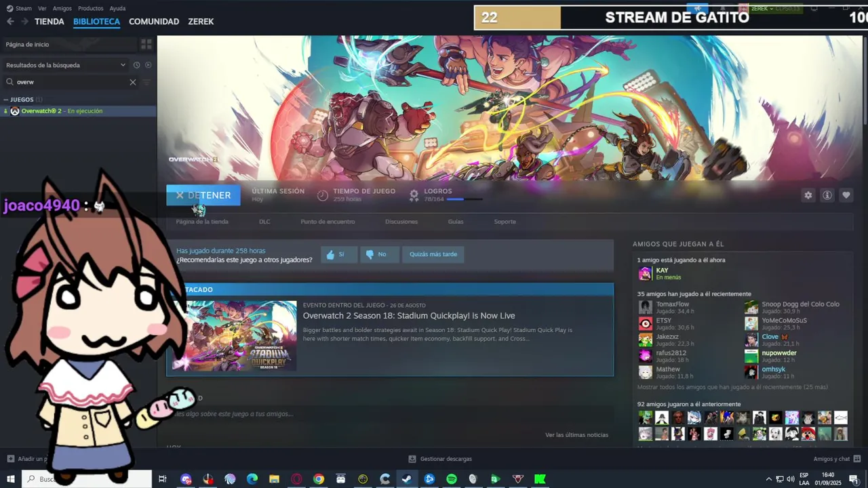The image size is (868, 488).
Task: Go back with the left arrow
Action: (10, 22)
